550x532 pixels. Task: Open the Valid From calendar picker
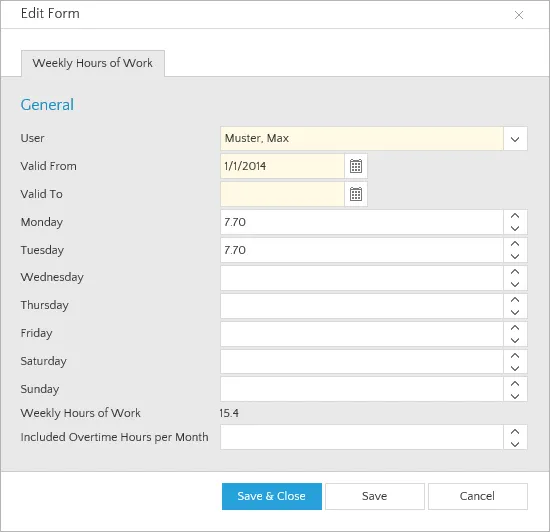click(x=356, y=166)
